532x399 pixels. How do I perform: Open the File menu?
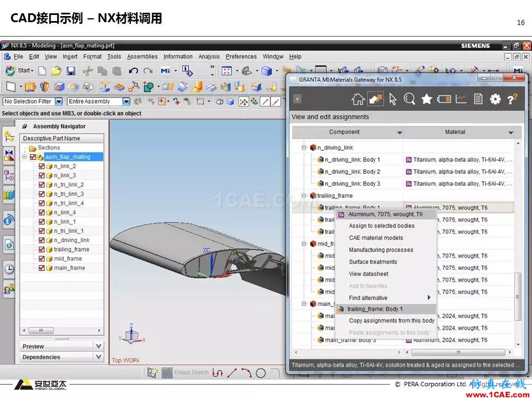click(18, 57)
